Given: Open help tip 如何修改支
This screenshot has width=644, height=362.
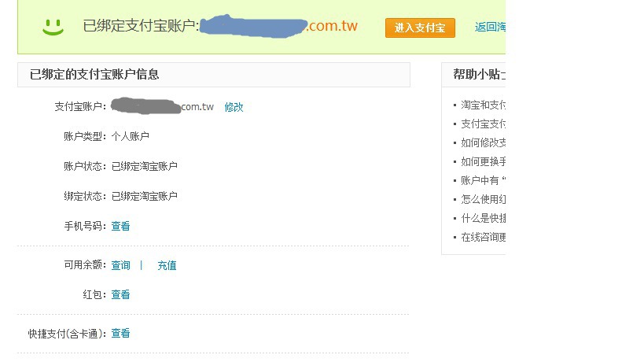Looking at the screenshot, I should [483, 142].
